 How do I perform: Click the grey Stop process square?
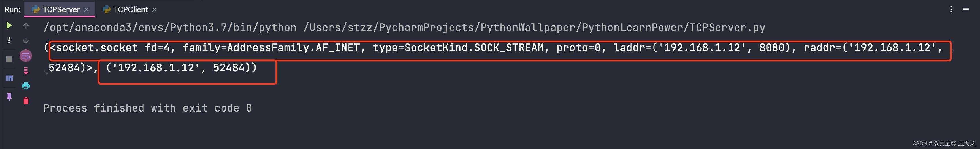coord(9,59)
